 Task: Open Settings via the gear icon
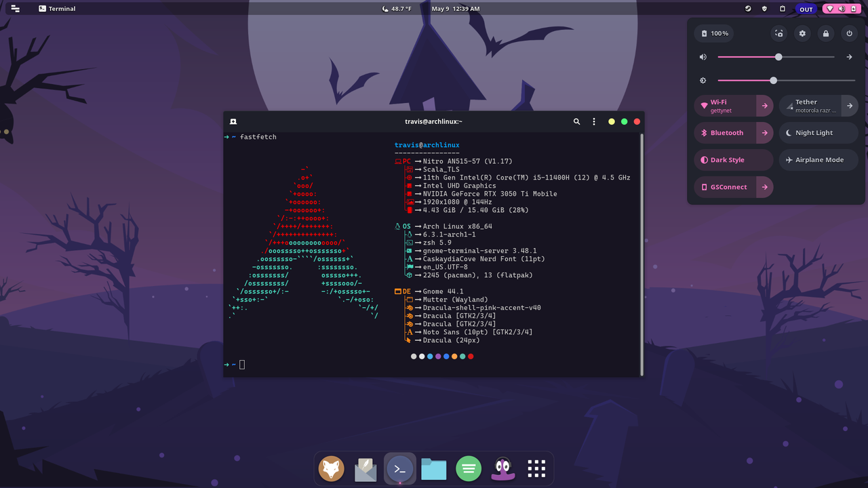point(803,33)
